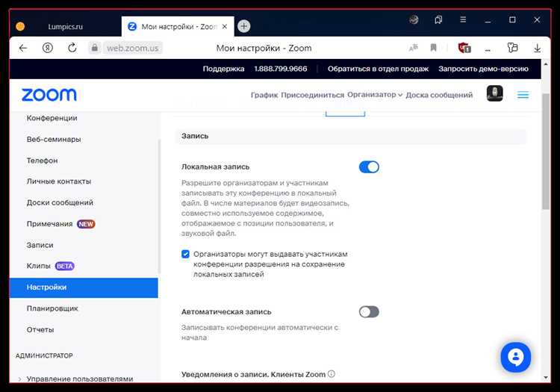Click the График link in header
The width and height of the screenshot is (560, 392).
[264, 95]
